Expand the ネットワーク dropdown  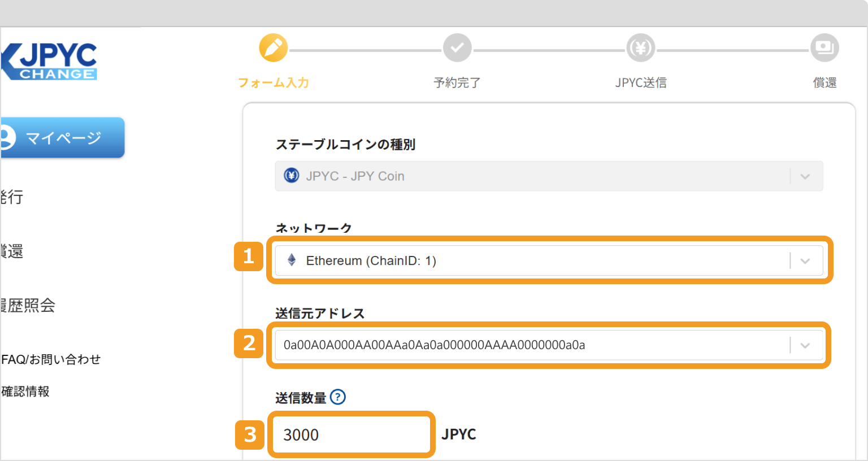coord(805,260)
